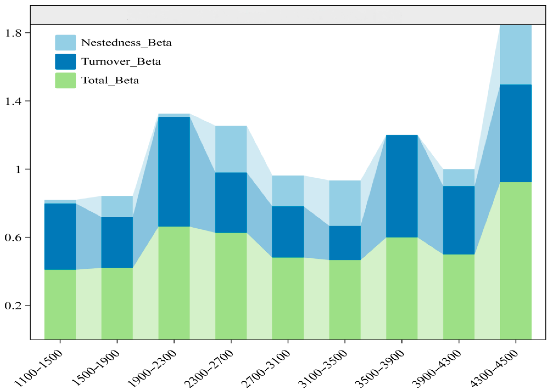Image resolution: width=550 pixels, height=392 pixels.
Task: Select the 'Total_Beta' legend label
Action: 110,80
